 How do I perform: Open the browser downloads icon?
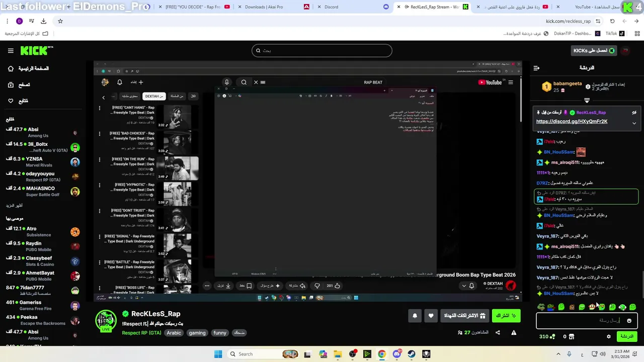pyautogui.click(x=44, y=21)
